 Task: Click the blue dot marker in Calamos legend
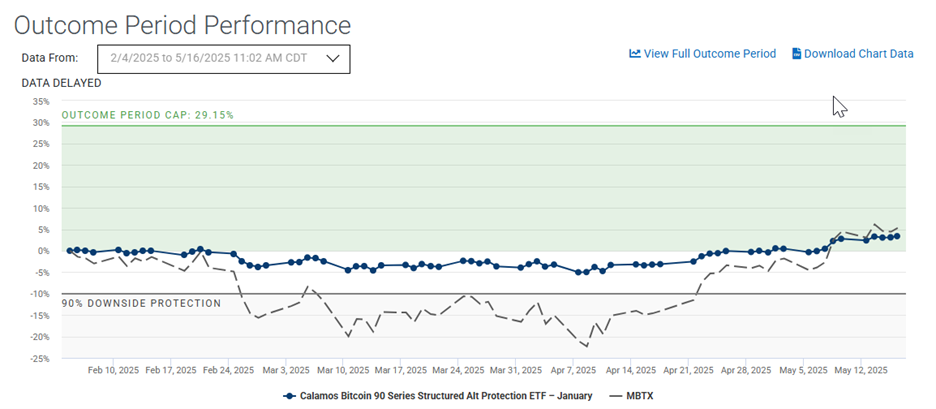tap(288, 396)
